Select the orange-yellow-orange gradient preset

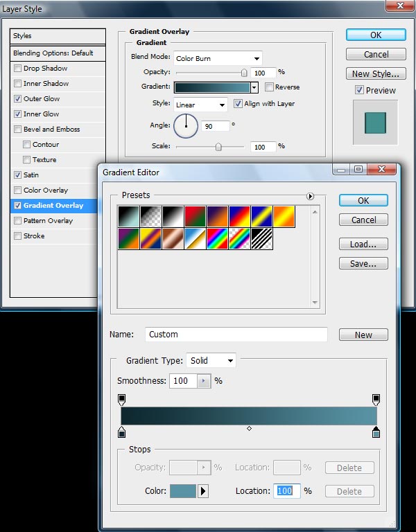point(284,216)
